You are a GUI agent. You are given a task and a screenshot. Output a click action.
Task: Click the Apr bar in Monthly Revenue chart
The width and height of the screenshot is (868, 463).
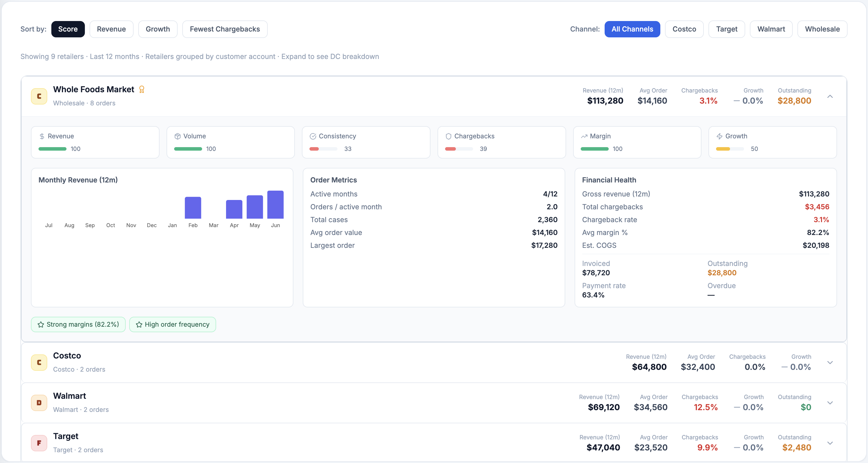click(x=234, y=209)
